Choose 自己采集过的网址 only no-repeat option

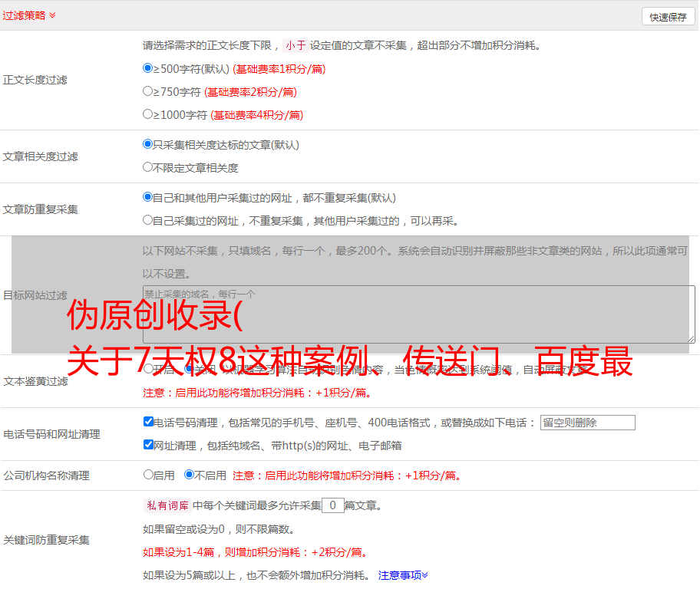[x=148, y=220]
